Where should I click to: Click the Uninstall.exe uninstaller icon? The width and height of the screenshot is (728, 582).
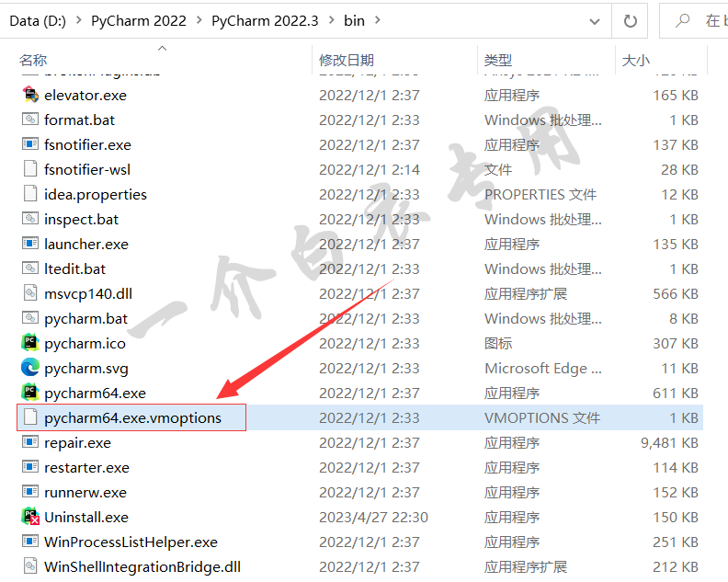pos(30,517)
